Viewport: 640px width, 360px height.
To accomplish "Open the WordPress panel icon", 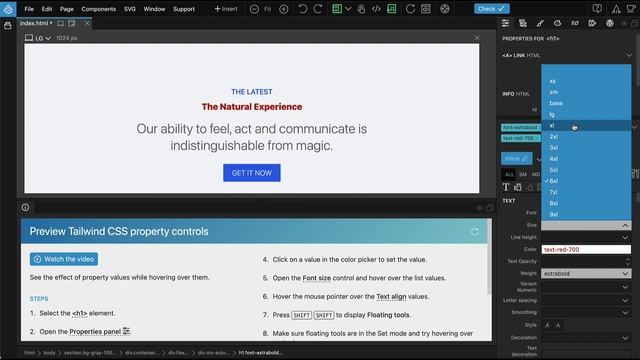I will coord(609,23).
